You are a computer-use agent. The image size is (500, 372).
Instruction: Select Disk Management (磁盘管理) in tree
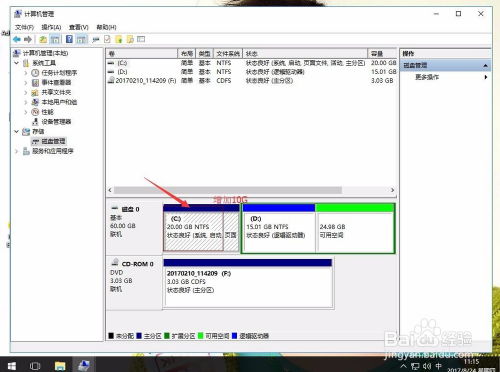(x=53, y=141)
